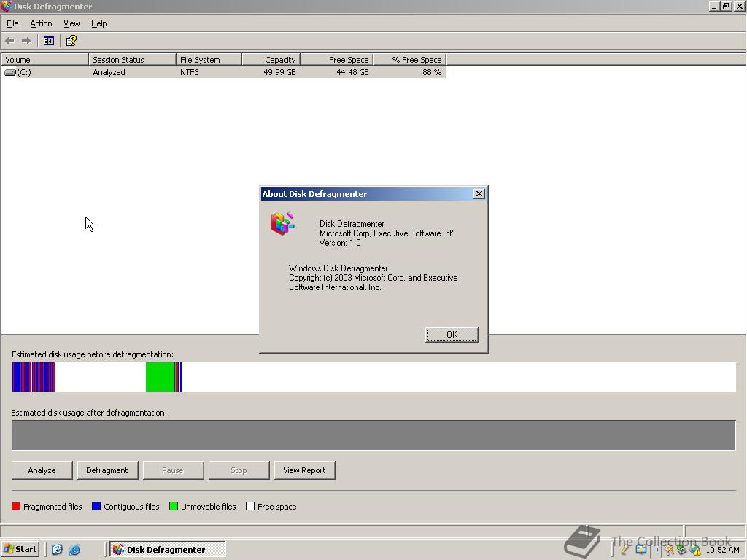Select Disk Defragmenter taskbar button
747x560 pixels.
click(x=167, y=550)
